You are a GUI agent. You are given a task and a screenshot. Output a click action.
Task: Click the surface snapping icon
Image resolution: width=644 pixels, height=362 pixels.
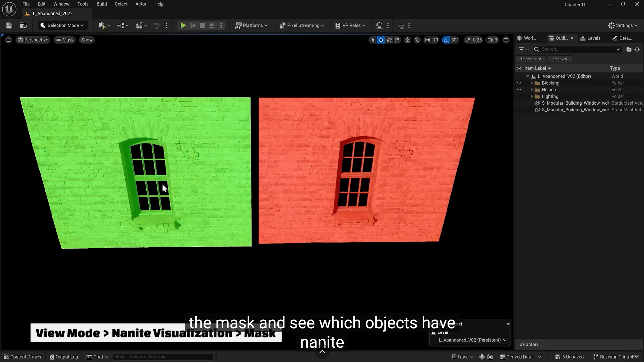417,40
